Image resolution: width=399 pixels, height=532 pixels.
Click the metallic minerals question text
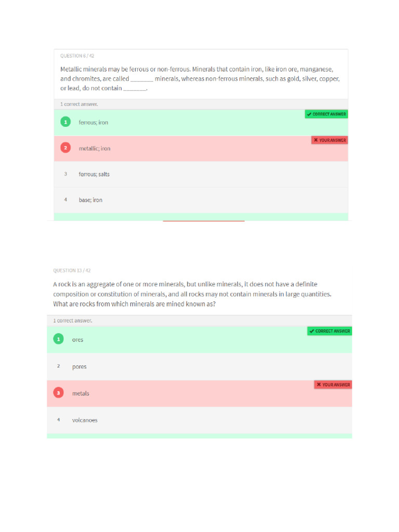coord(200,78)
